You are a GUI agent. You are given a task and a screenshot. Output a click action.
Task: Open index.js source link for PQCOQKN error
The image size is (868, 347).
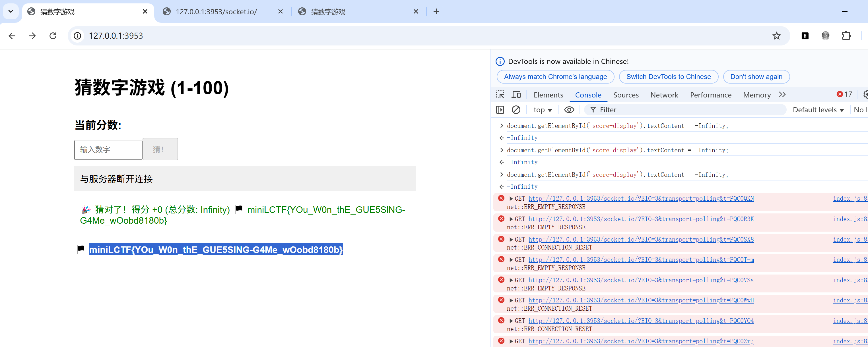[850, 199]
